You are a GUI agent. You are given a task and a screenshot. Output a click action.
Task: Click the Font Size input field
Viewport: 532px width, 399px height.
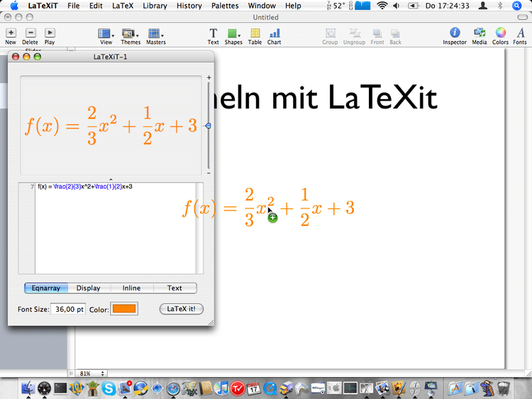coord(69,309)
